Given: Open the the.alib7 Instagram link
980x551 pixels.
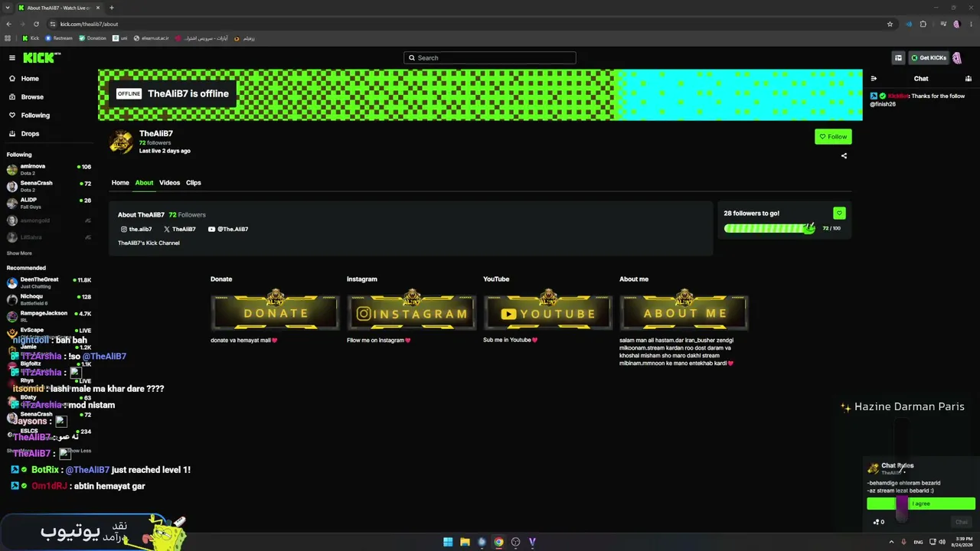Looking at the screenshot, I should (136, 229).
